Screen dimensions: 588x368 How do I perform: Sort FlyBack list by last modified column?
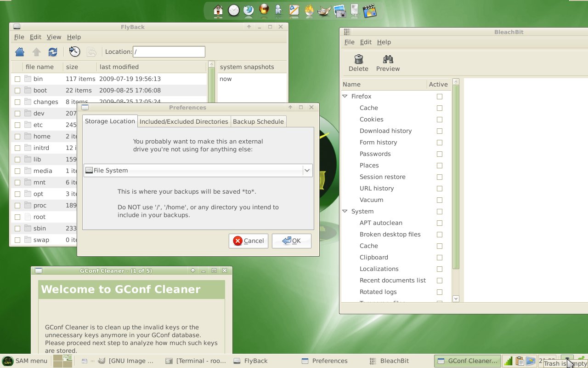click(x=152, y=67)
